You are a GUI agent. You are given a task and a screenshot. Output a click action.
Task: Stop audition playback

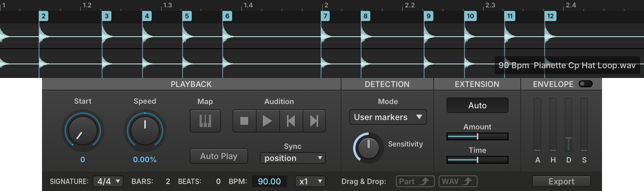click(244, 121)
